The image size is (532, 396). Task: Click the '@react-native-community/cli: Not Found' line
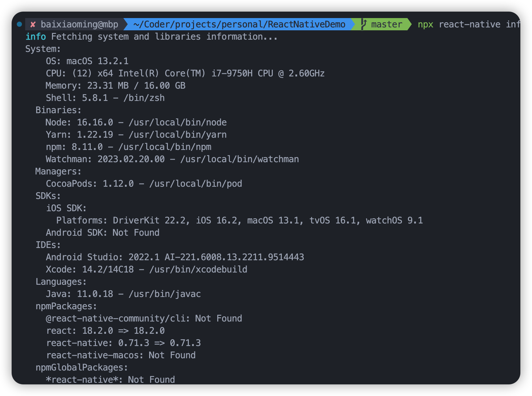coord(144,319)
